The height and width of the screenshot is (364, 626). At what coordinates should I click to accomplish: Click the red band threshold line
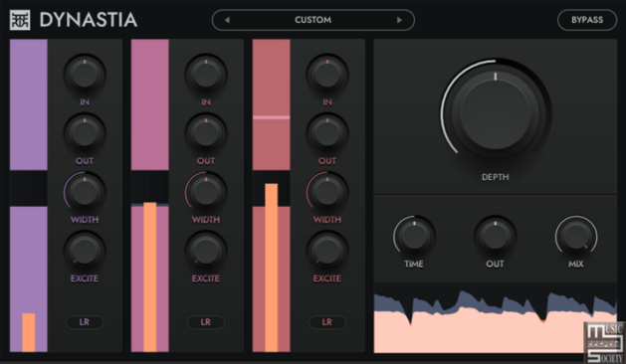coord(271,117)
